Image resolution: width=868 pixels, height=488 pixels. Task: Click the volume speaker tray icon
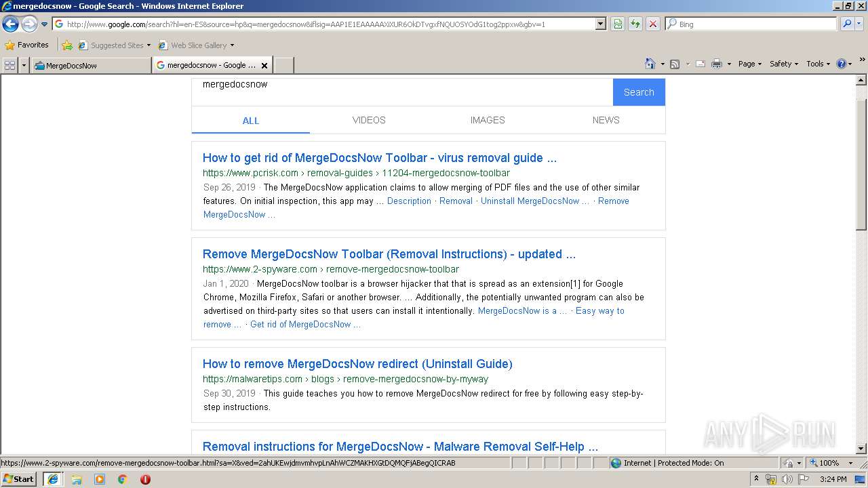787,479
